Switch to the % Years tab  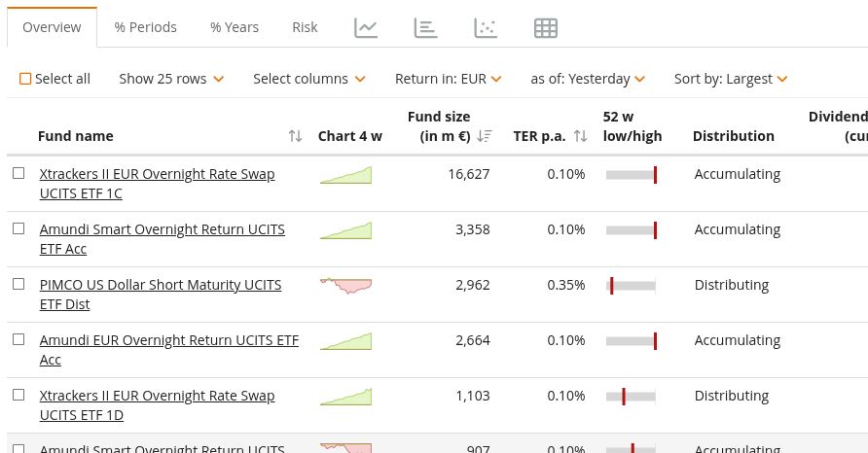point(235,27)
